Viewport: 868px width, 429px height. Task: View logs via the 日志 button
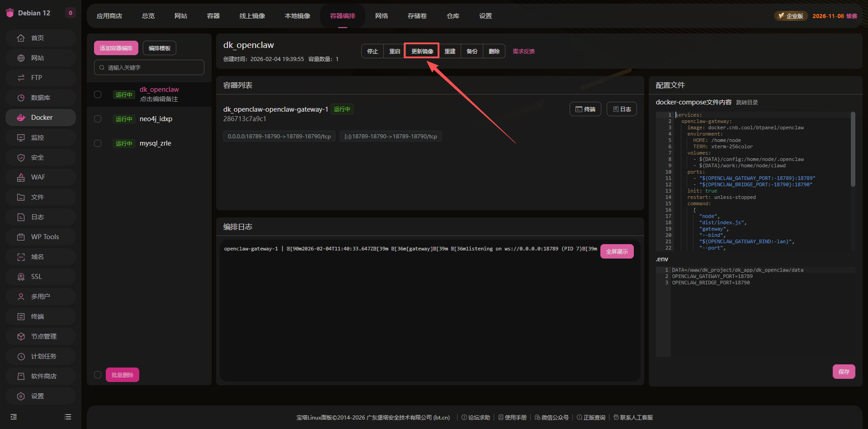pos(621,108)
